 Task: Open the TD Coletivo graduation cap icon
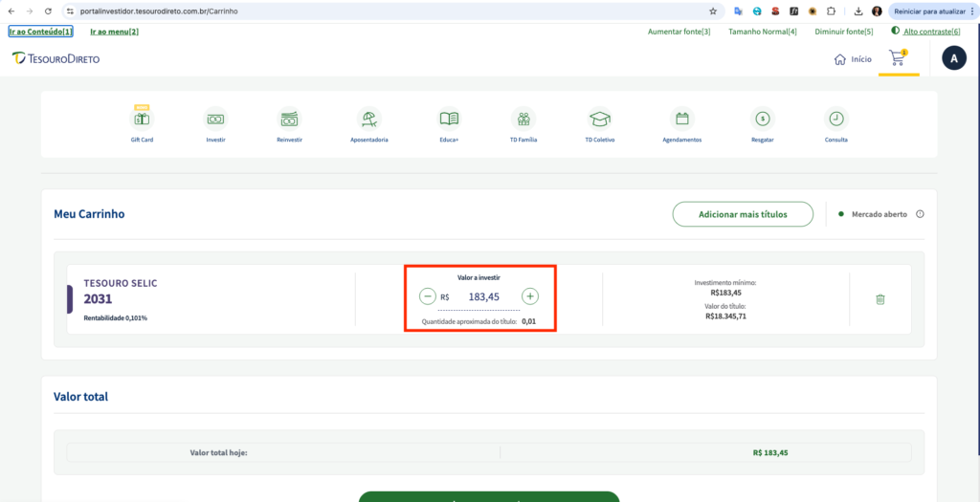tap(599, 120)
